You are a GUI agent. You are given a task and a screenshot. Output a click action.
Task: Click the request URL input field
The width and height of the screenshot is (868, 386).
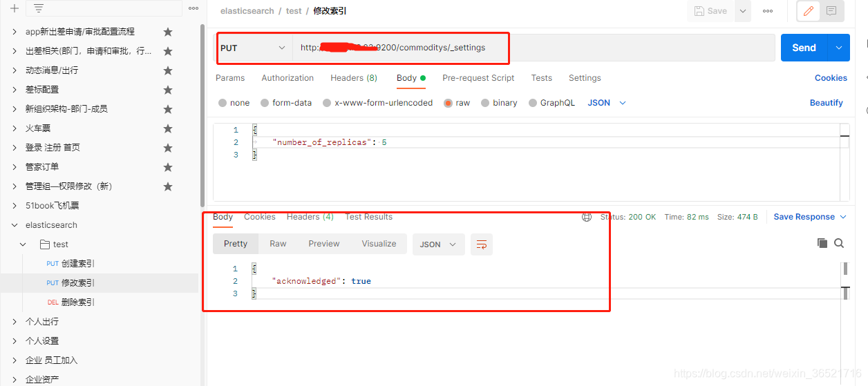pos(534,48)
